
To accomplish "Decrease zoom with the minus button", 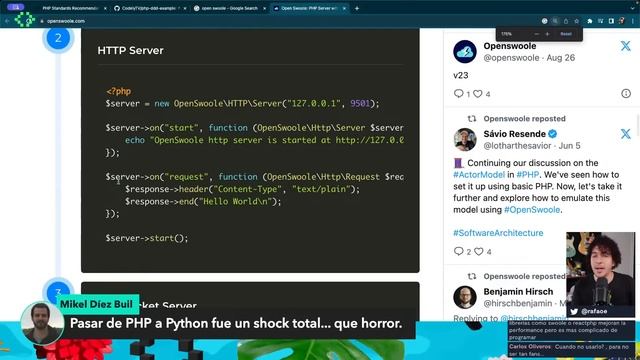I will point(537,34).
